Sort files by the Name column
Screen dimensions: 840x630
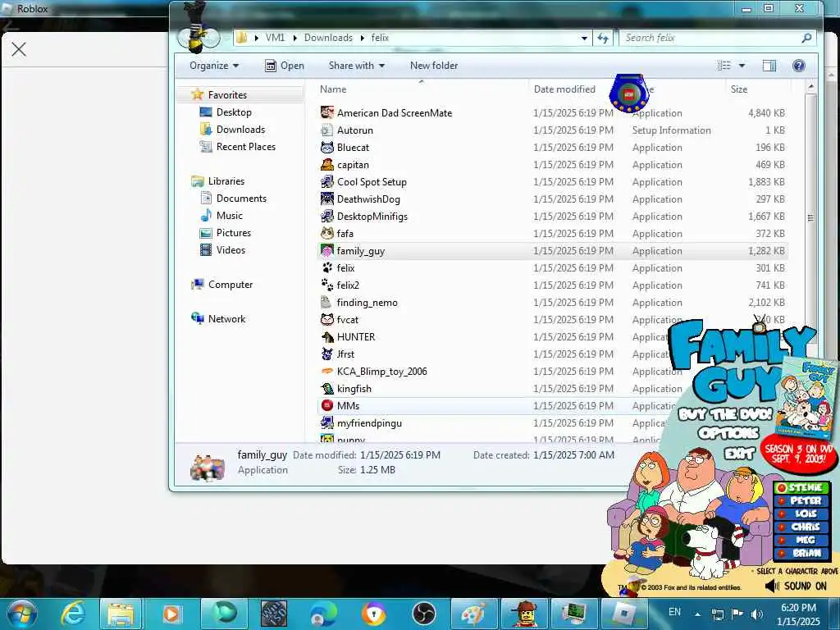[x=333, y=89]
